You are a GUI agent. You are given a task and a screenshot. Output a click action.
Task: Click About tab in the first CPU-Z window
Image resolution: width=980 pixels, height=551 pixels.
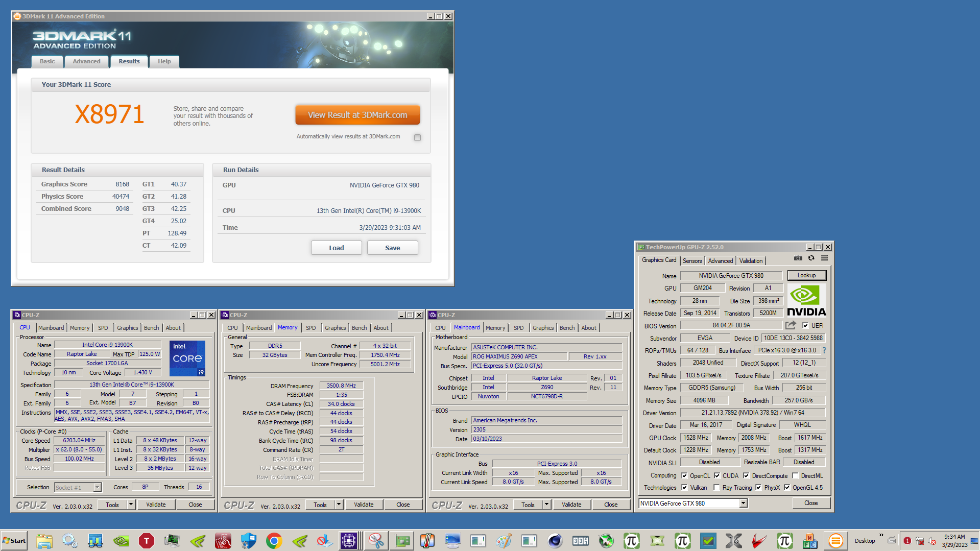coord(173,328)
